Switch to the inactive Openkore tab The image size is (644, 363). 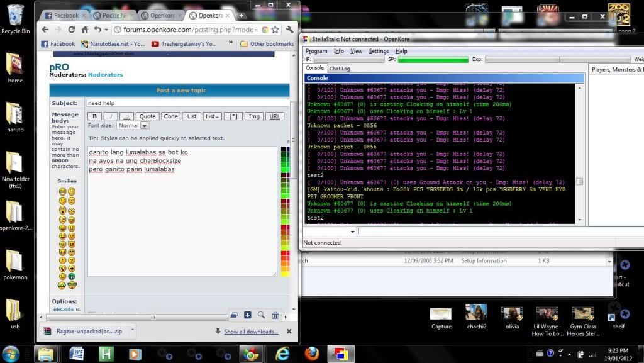[162, 16]
